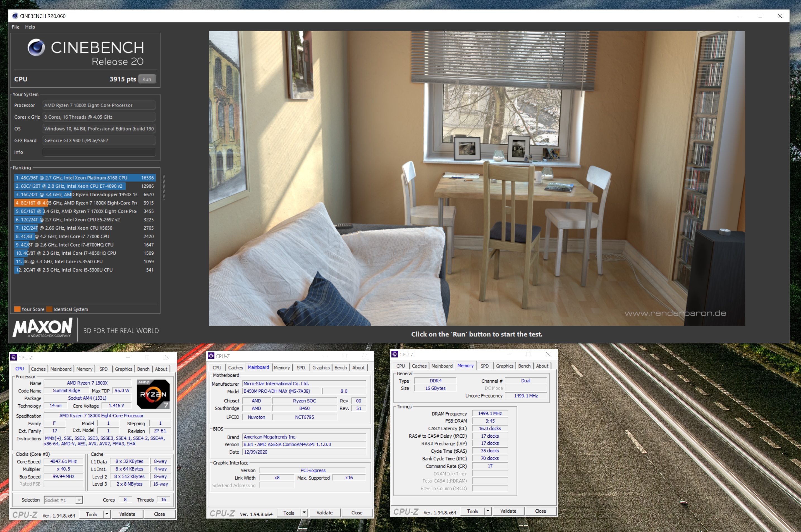Select ranking row Core i7-7700K CPU

(x=85, y=237)
